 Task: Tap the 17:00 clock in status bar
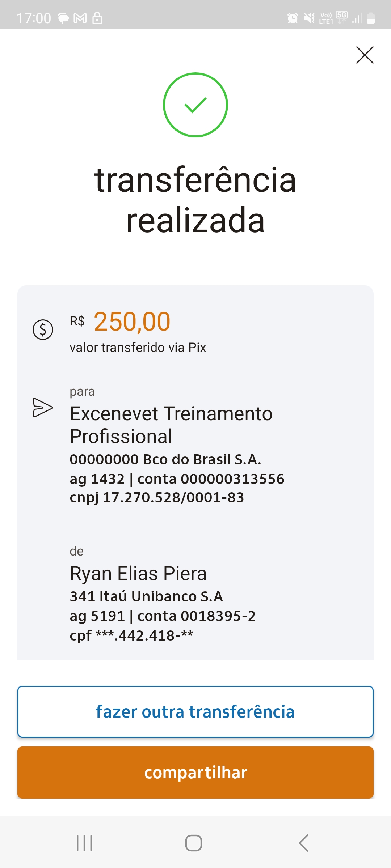tap(34, 18)
